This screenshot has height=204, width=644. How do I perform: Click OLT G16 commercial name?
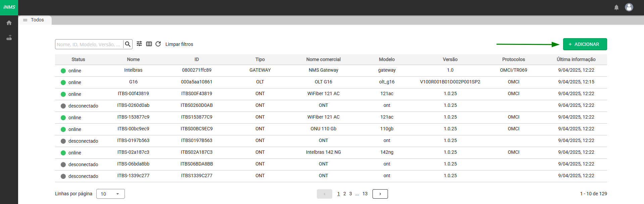coord(324,82)
